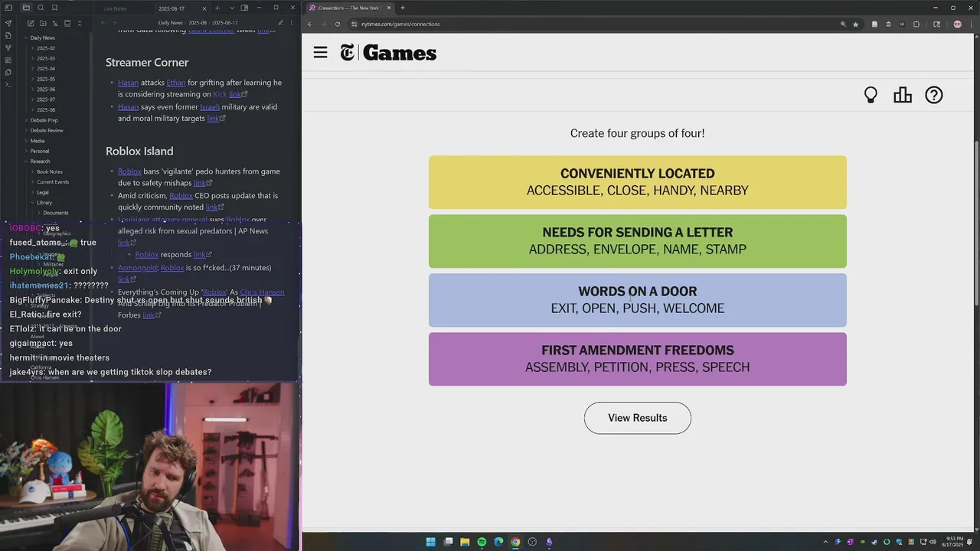Open the NYT Games hamburger menu
The image size is (980, 551).
(x=320, y=52)
